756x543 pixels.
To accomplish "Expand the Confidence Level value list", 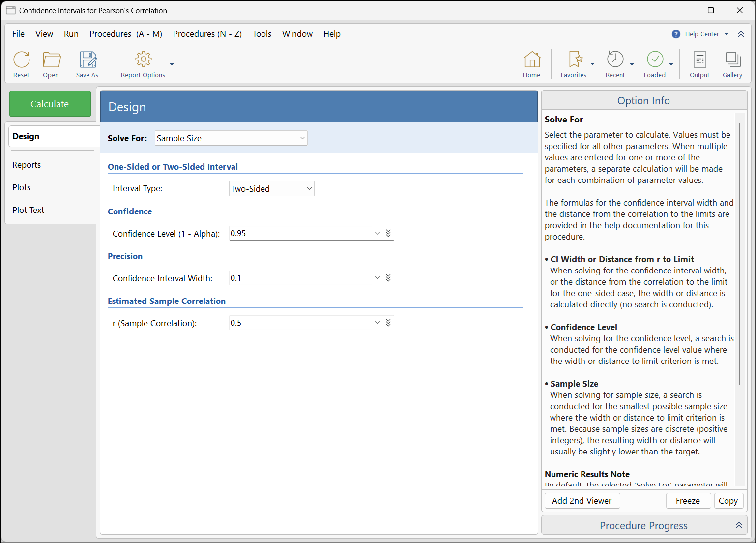I will [x=377, y=234].
